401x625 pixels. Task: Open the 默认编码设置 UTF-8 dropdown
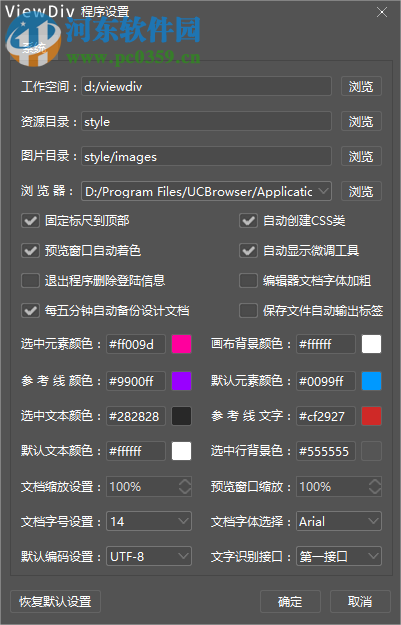click(x=149, y=556)
